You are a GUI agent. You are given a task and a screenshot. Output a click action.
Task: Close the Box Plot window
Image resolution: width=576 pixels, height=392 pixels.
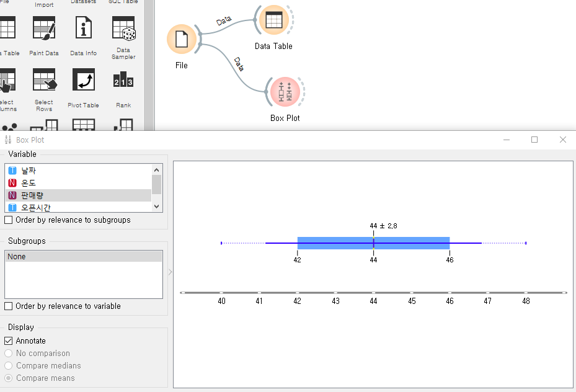coord(563,140)
